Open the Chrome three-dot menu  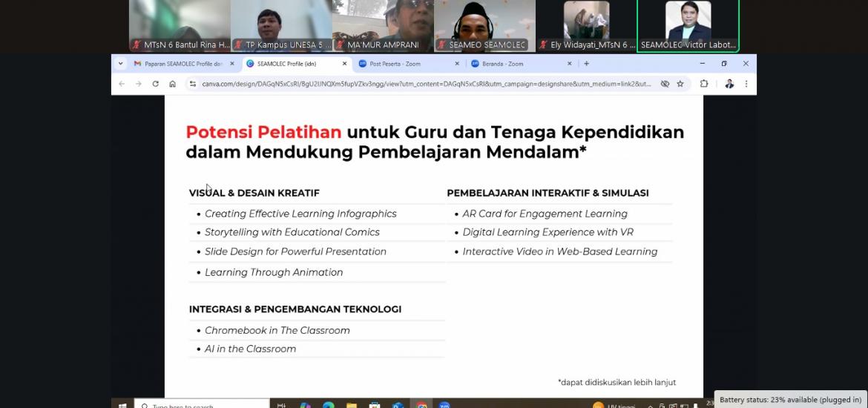click(746, 84)
